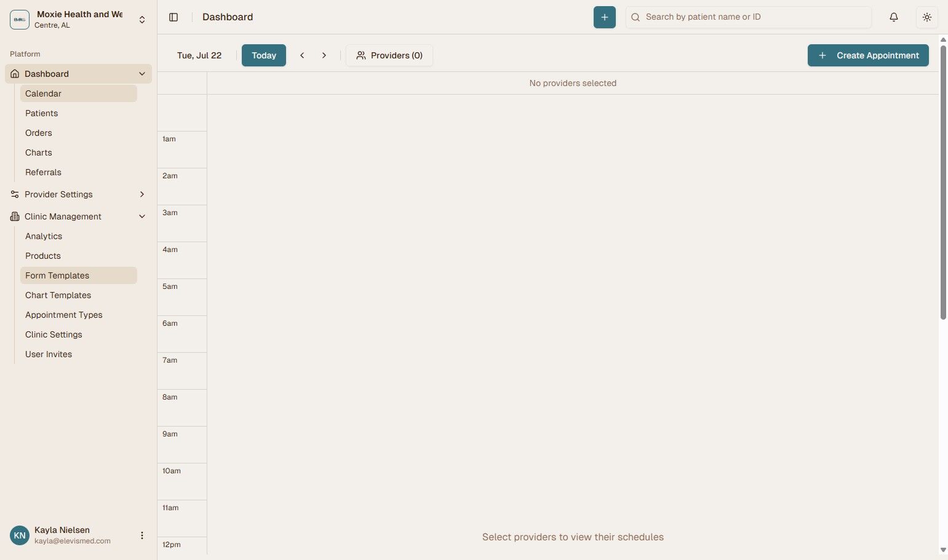Go to Form Templates
The image size is (948, 560).
pyautogui.click(x=57, y=275)
